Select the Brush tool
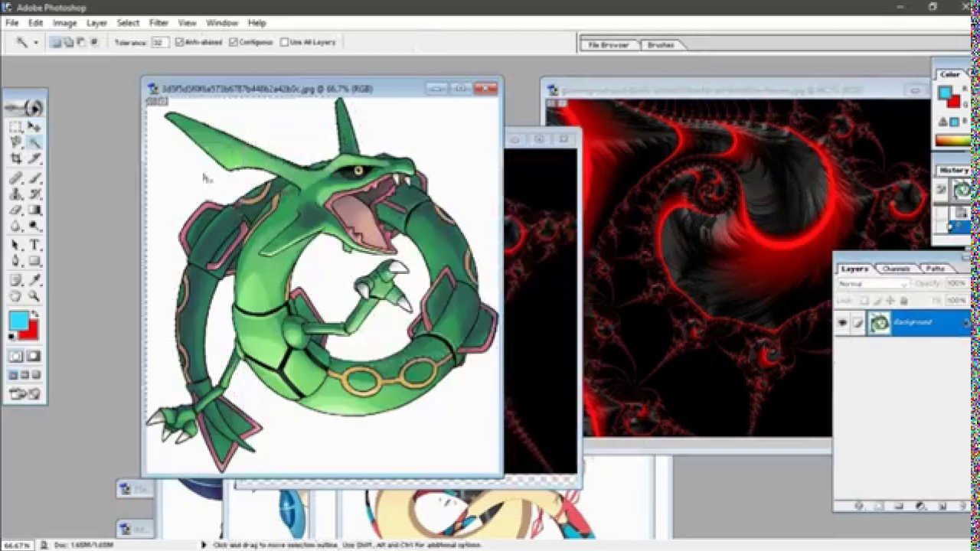 coord(34,178)
